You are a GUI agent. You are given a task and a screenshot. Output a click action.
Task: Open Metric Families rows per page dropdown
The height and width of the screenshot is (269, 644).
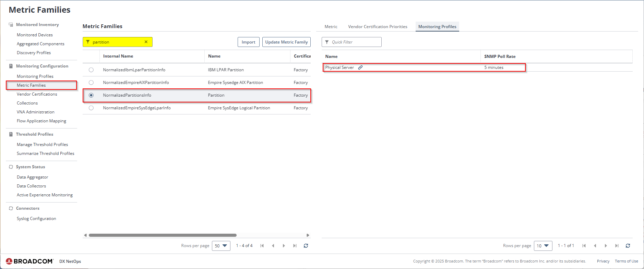pos(221,246)
